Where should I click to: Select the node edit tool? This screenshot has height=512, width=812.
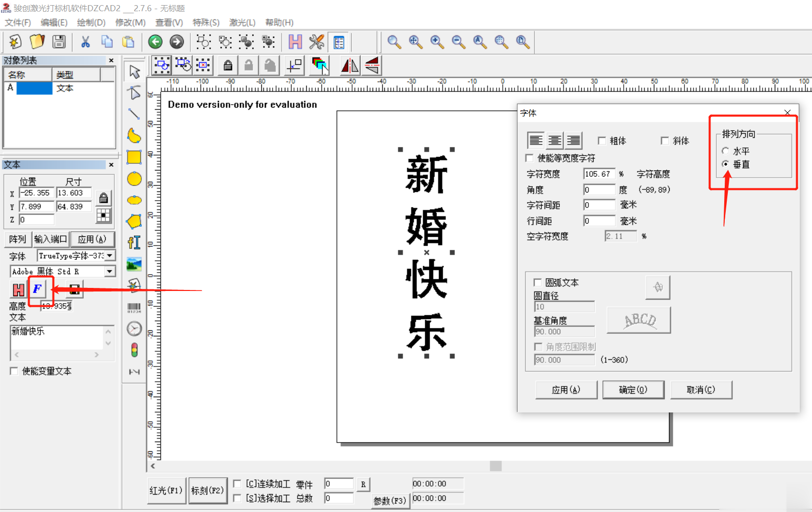(134, 93)
